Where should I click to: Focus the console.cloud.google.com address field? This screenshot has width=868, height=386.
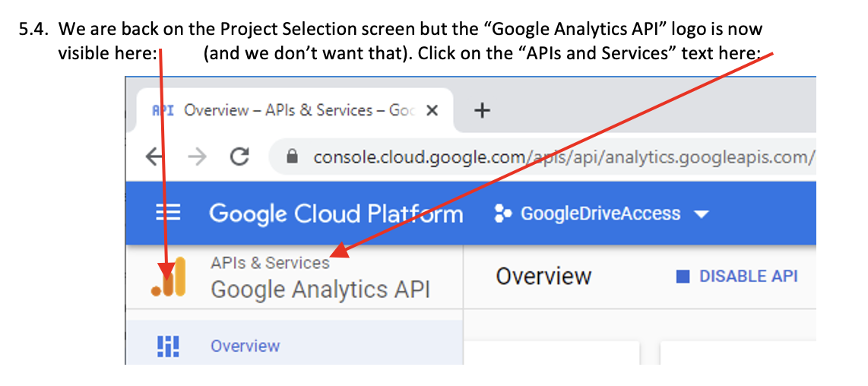pos(562,157)
